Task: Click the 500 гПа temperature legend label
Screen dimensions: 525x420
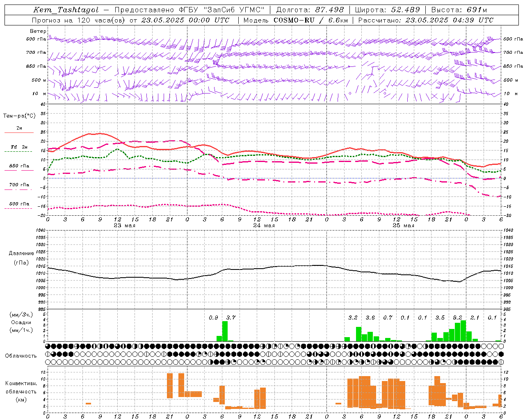Action: tap(19, 204)
